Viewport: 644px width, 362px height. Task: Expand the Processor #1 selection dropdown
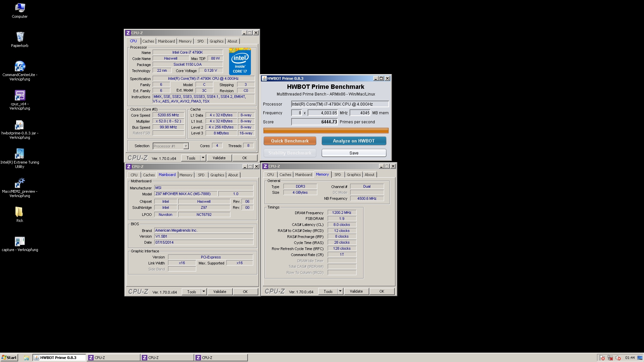pyautogui.click(x=186, y=146)
